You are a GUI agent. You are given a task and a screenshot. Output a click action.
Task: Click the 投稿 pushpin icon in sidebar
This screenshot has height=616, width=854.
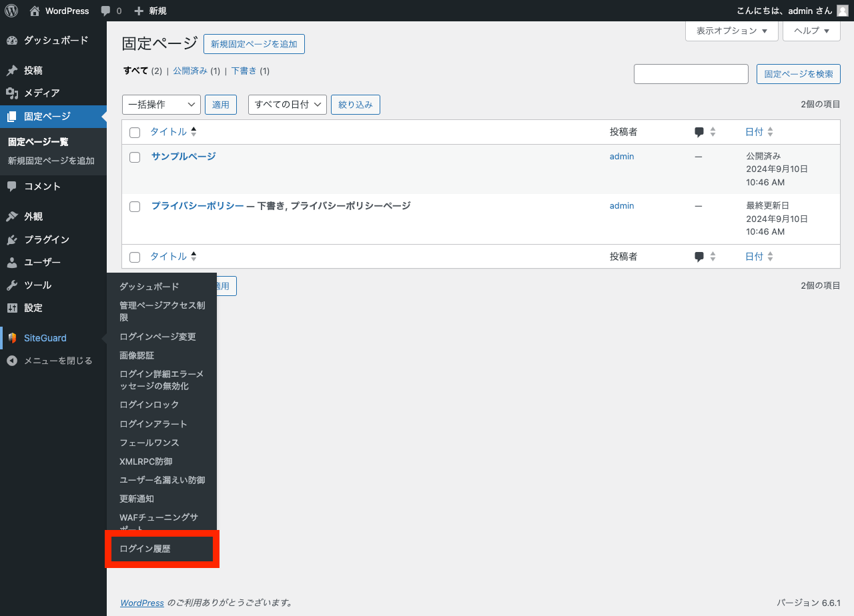coord(12,71)
